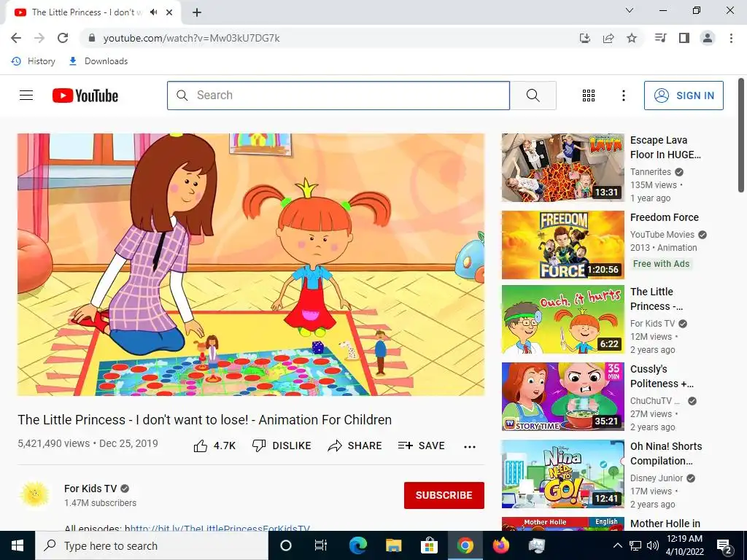Click Cortana circle on taskbar
747x560 pixels.
[285, 545]
